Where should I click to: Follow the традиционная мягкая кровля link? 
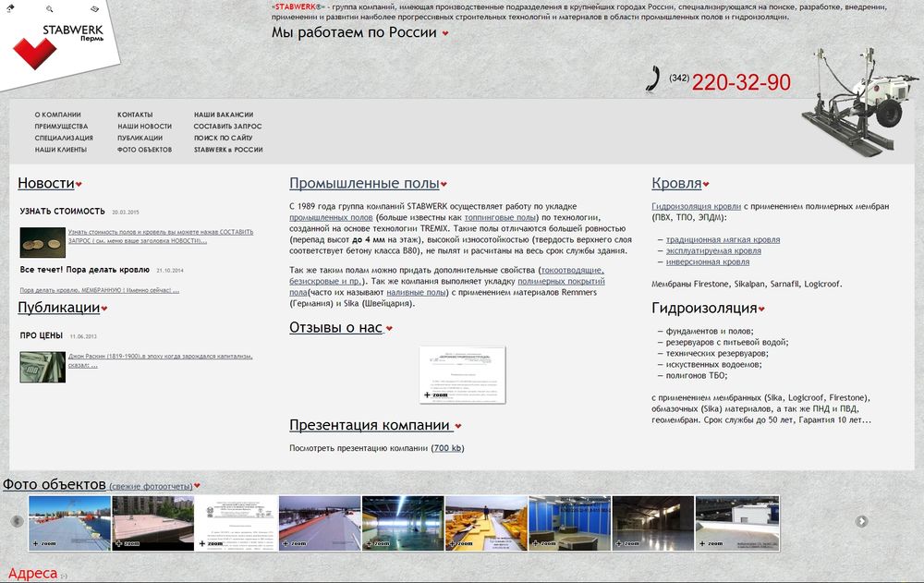723,240
